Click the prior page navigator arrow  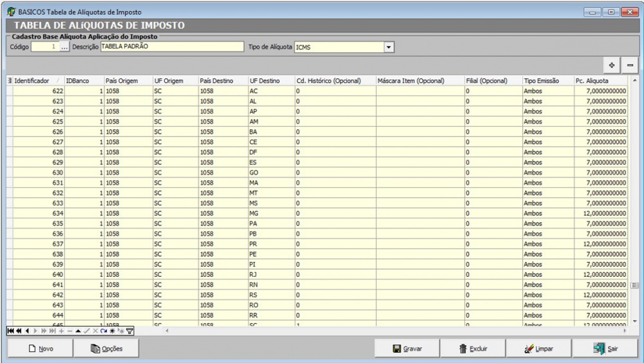click(x=19, y=331)
